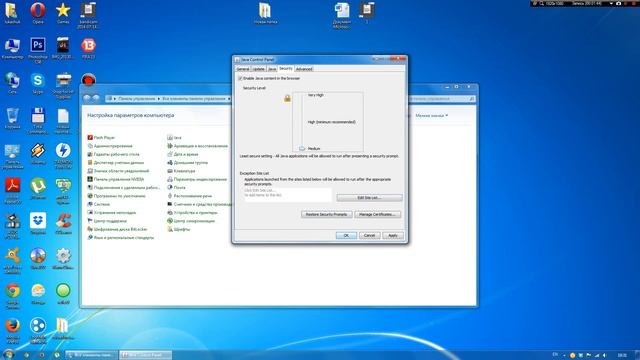Open 'Центр синхронизации' item

tap(191, 221)
